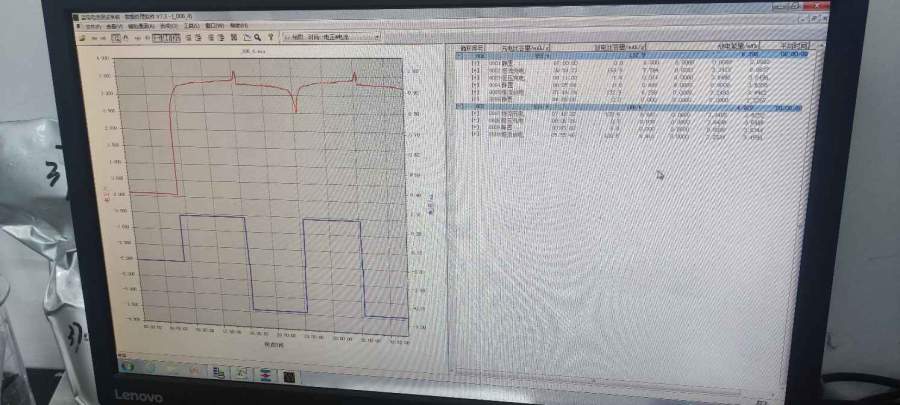The width and height of the screenshot is (900, 405).
Task: Select the 0009 静置 step row text
Action: 500,128
